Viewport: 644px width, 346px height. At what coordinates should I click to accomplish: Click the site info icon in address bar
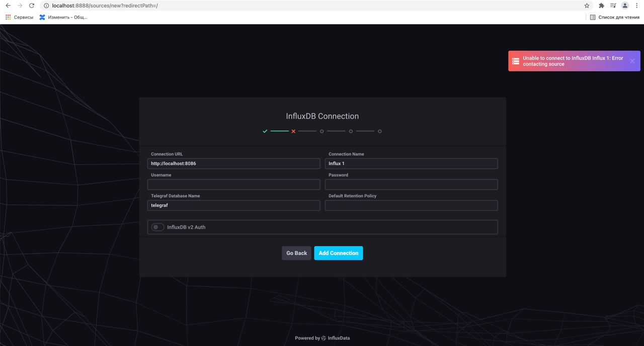tap(46, 6)
